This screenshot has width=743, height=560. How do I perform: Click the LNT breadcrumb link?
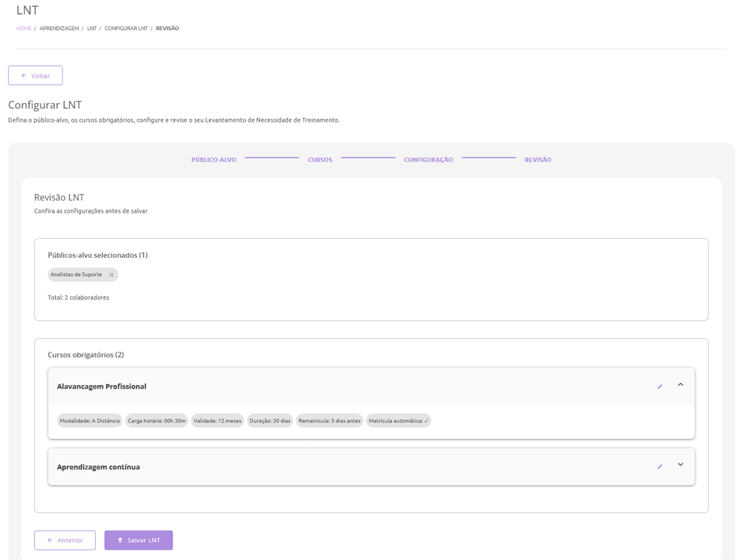pos(92,29)
